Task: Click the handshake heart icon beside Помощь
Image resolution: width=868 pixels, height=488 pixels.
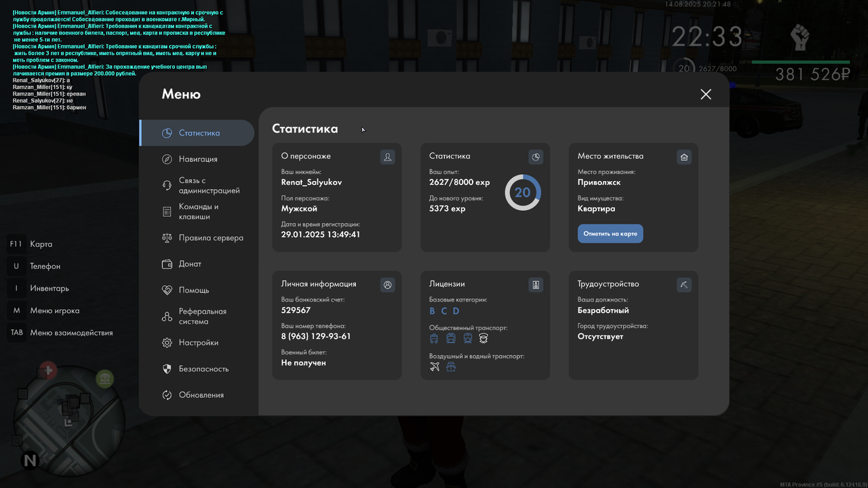Action: 167,290
